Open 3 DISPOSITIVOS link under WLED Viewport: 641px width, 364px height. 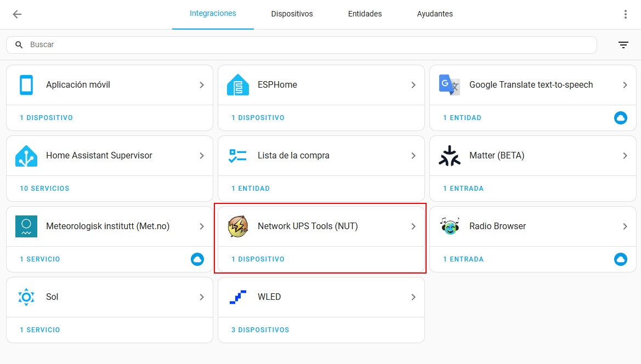pyautogui.click(x=260, y=329)
